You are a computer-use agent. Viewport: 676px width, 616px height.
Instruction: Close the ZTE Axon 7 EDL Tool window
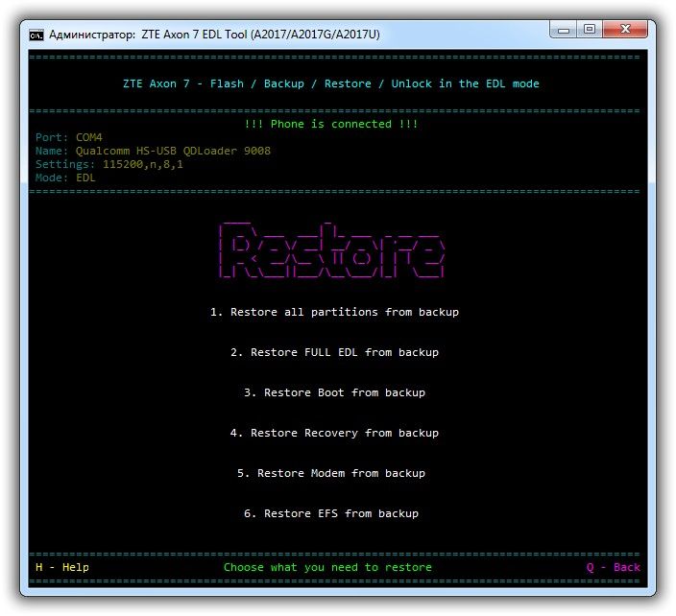[x=625, y=30]
